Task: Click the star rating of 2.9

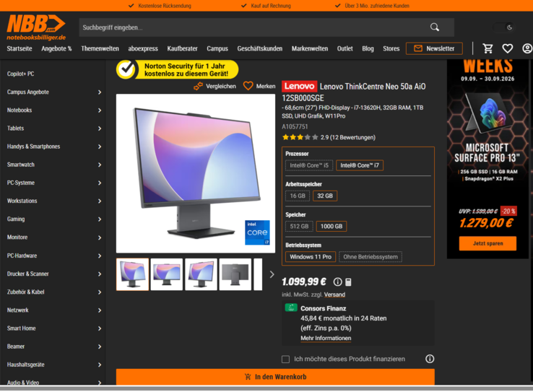Action: click(300, 137)
